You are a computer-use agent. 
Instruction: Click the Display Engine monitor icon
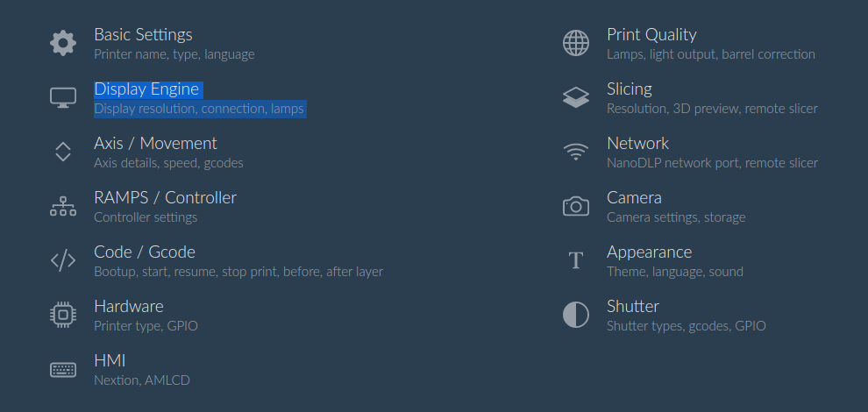[63, 97]
